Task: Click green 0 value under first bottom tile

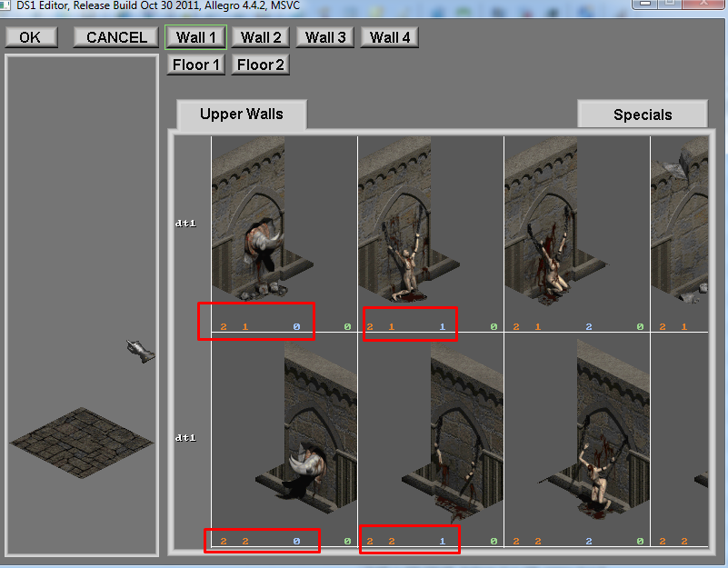Action: 348,541
